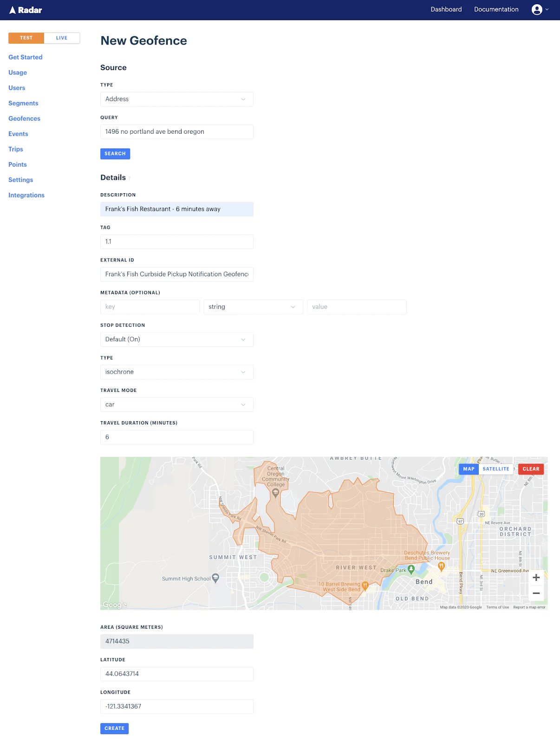
Task: Click Summit High School map marker
Action: click(x=215, y=578)
